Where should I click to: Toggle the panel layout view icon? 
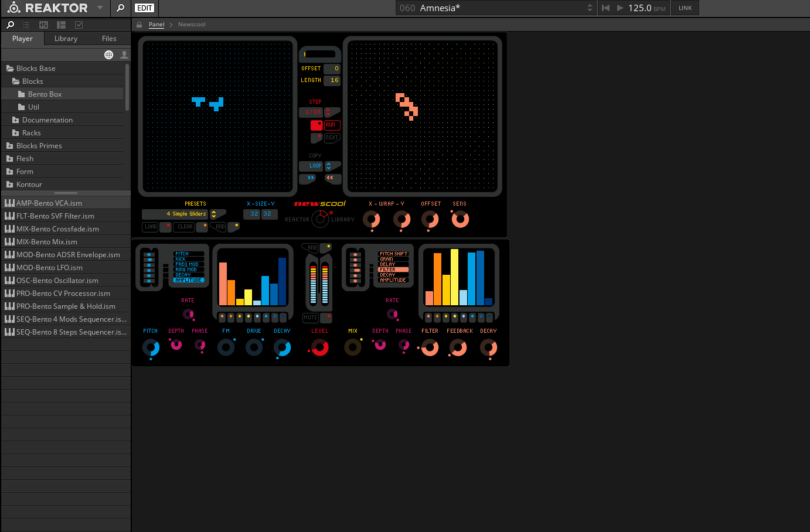click(61, 25)
